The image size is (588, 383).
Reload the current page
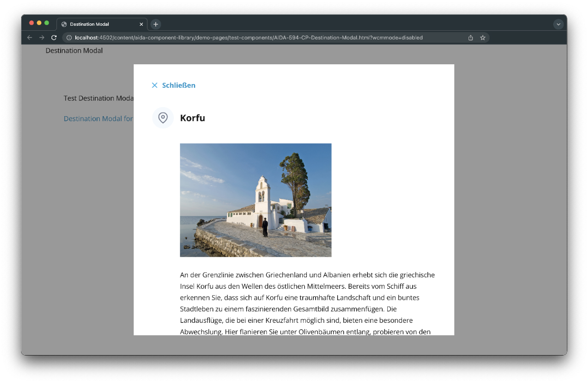click(x=54, y=37)
